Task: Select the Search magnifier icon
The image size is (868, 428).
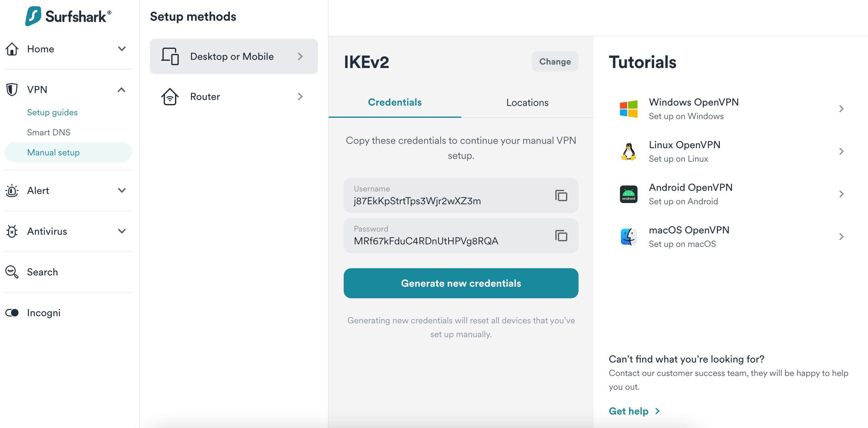Action: 12,272
